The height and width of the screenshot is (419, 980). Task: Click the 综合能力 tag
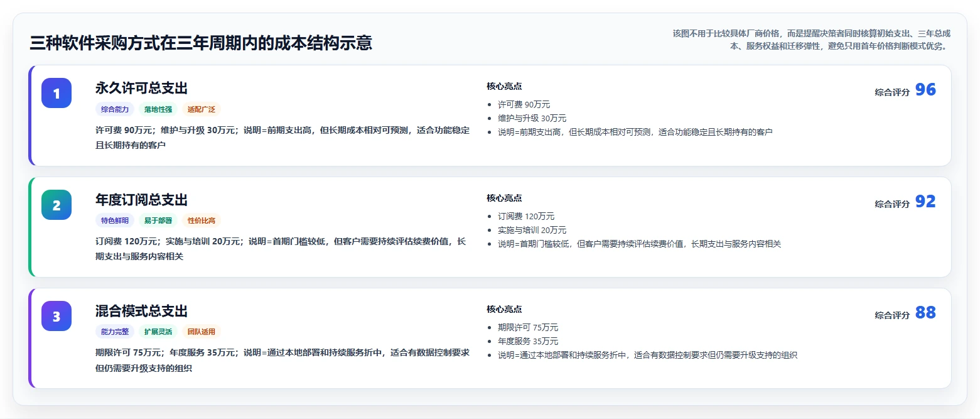coord(115,109)
